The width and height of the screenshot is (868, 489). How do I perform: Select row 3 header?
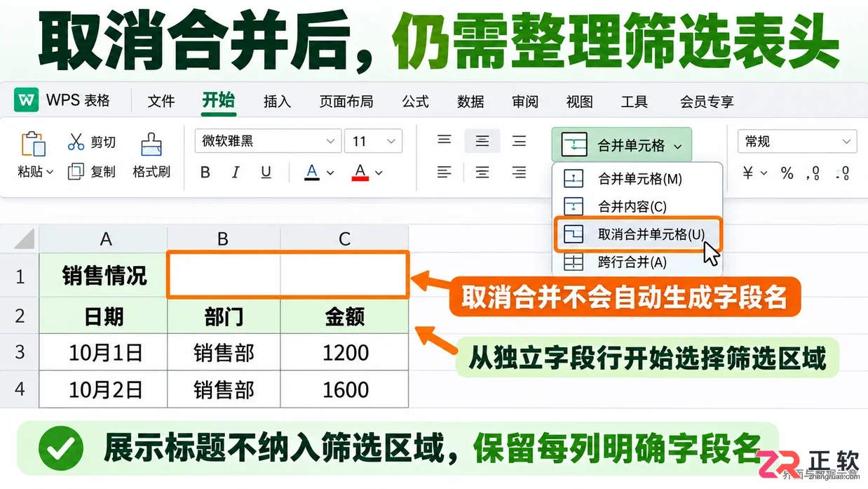click(x=20, y=352)
